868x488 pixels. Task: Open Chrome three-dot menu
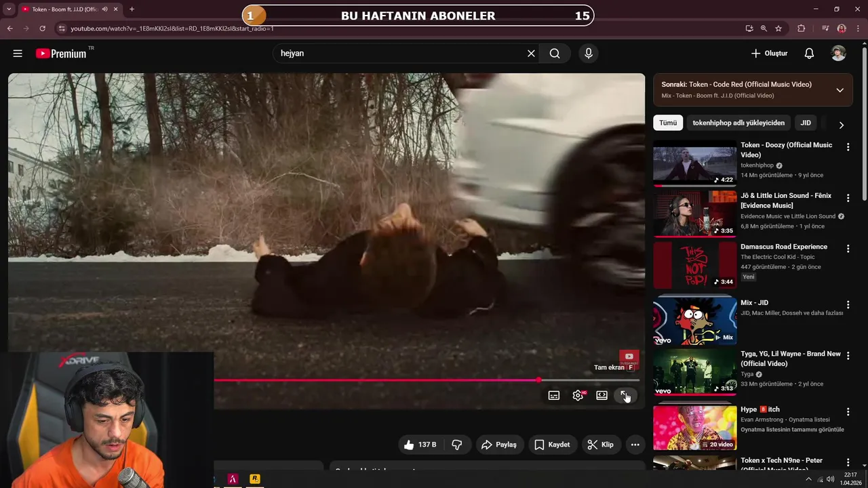[857, 28]
